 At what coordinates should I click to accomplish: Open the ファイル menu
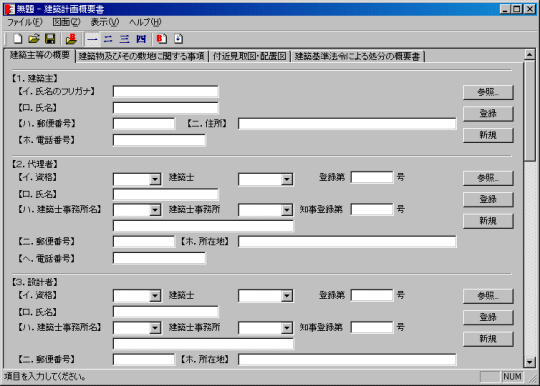click(x=24, y=22)
